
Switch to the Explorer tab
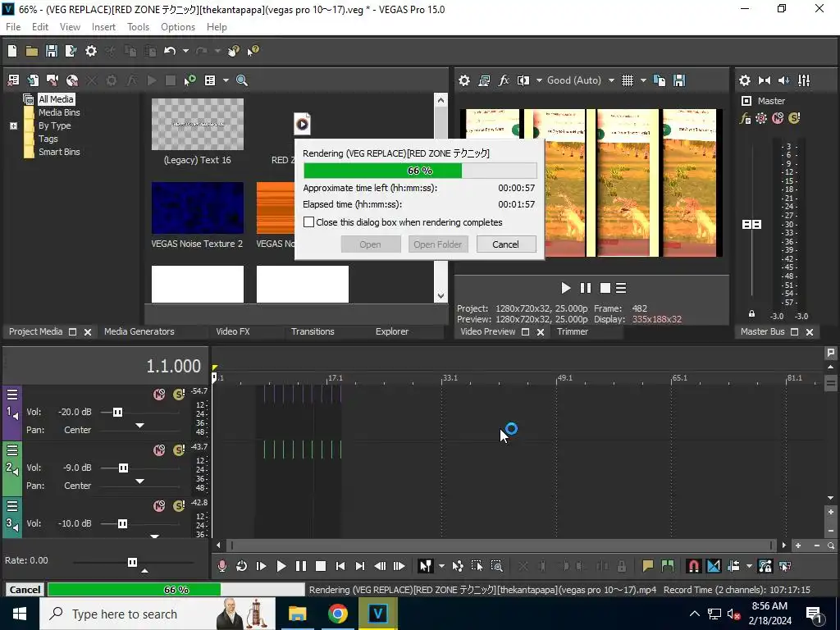(392, 331)
